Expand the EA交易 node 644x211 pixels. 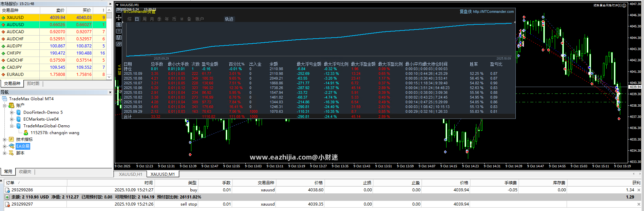[x=5, y=146]
